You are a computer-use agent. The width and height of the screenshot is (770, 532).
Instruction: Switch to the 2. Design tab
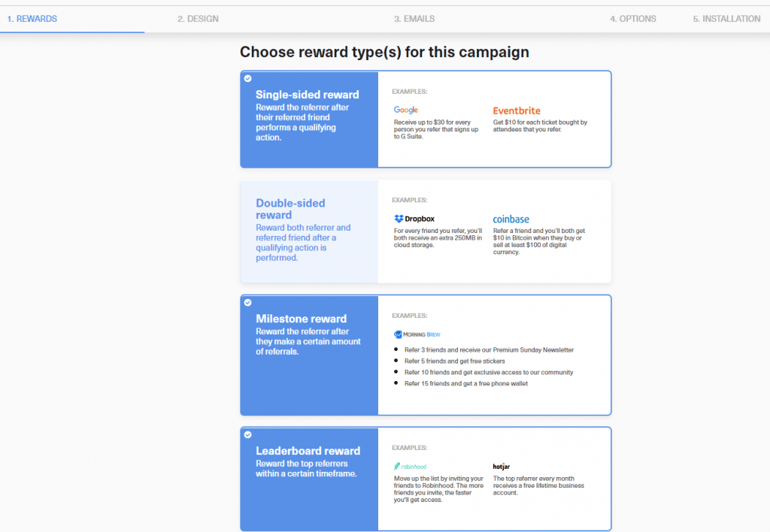click(x=198, y=19)
